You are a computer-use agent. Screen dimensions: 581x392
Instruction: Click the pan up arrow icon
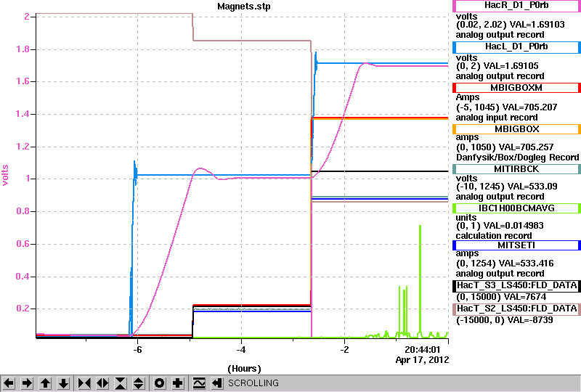pyautogui.click(x=45, y=383)
